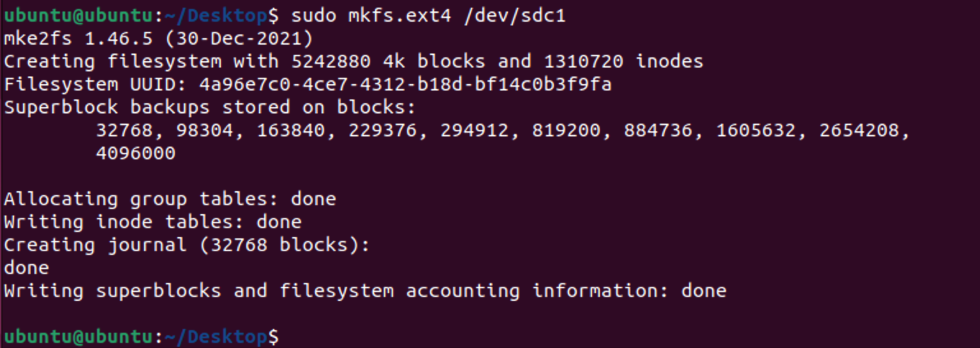Click 'done' after Writing inode tables
This screenshot has width=980, height=348.
[279, 222]
